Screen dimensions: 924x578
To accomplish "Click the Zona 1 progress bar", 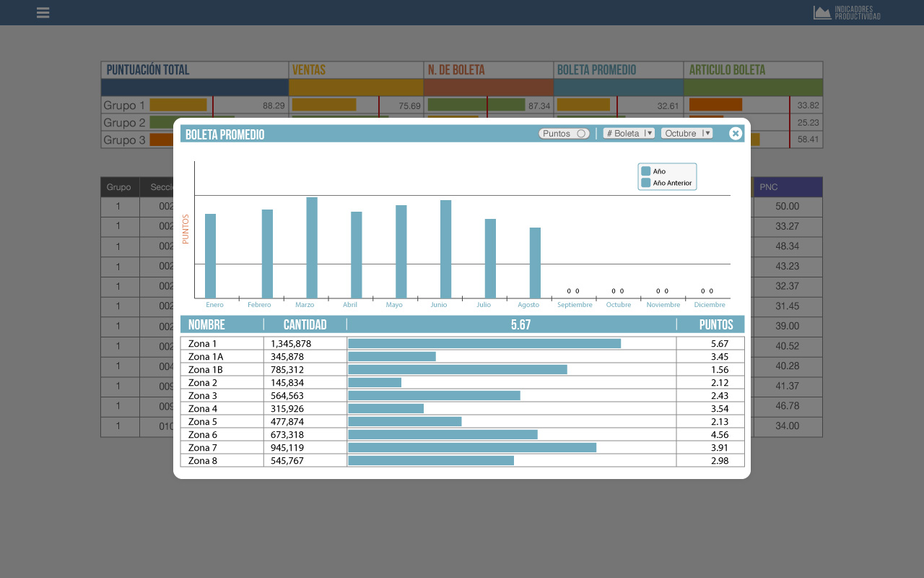I will pos(484,344).
